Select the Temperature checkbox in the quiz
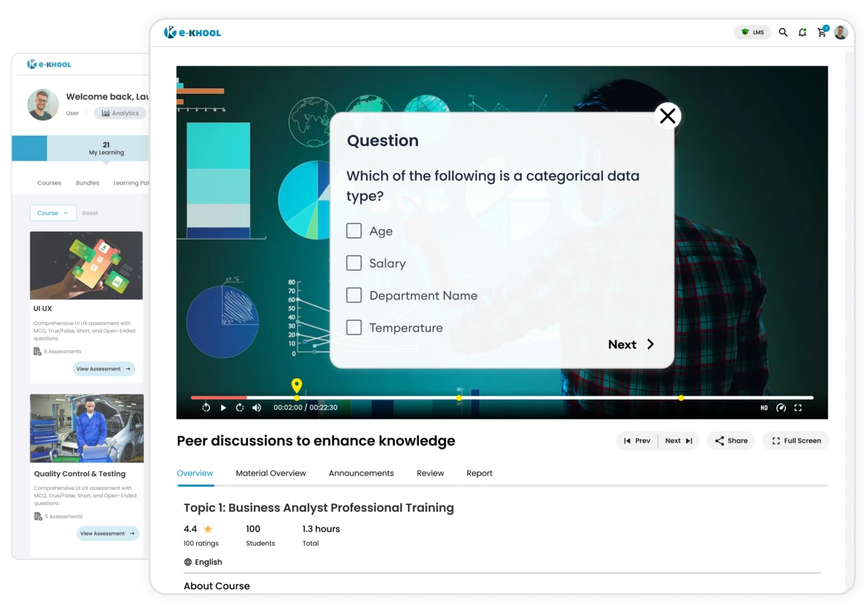 pos(354,327)
